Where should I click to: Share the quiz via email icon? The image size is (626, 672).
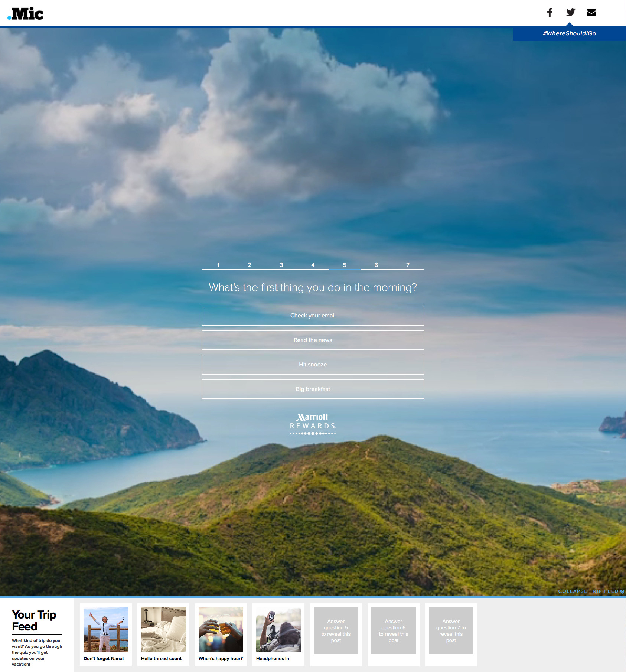click(591, 12)
